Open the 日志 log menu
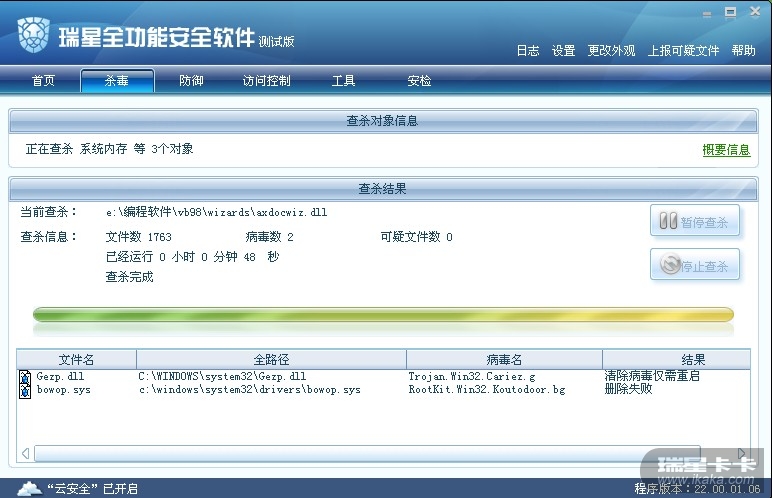Image resolution: width=772 pixels, height=498 pixels. point(528,51)
